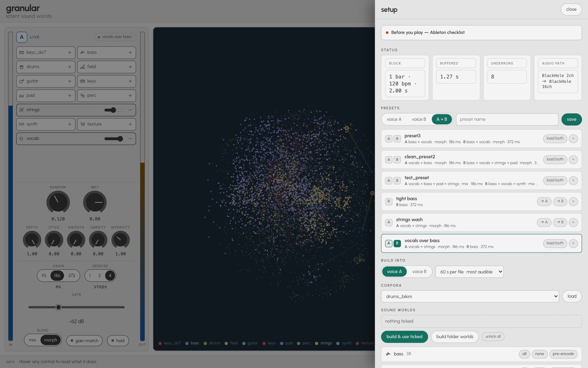Select the voice B presets tab

tap(419, 120)
